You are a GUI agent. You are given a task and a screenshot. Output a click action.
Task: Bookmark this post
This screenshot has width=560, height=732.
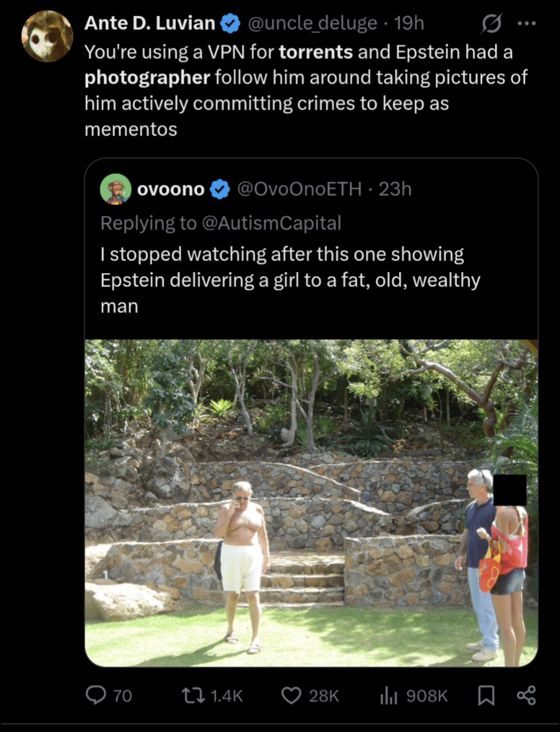click(485, 696)
